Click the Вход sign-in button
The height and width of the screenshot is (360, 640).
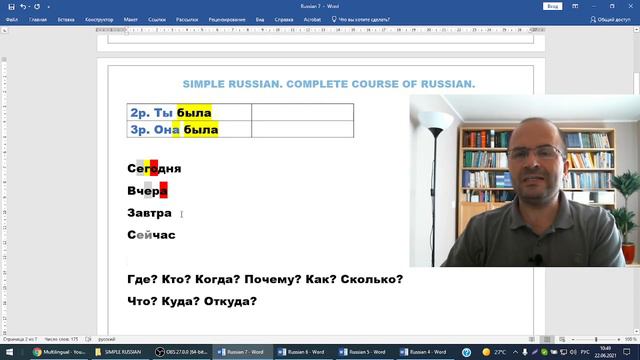tap(553, 7)
